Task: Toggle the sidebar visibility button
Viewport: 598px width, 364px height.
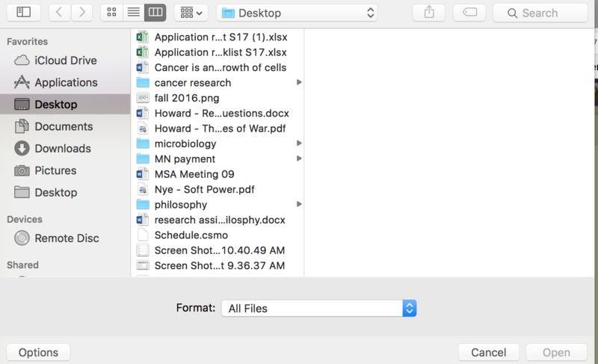Action: point(24,12)
